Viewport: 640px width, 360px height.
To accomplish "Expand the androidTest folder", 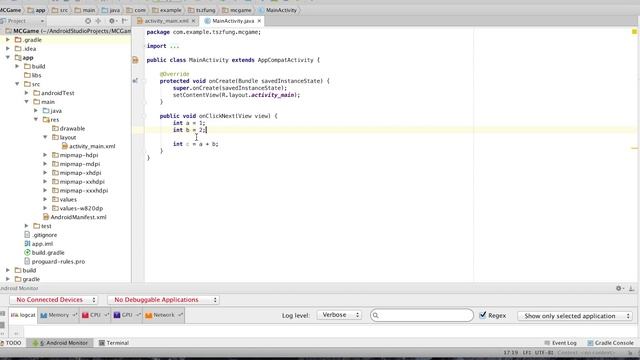I will (x=27, y=93).
